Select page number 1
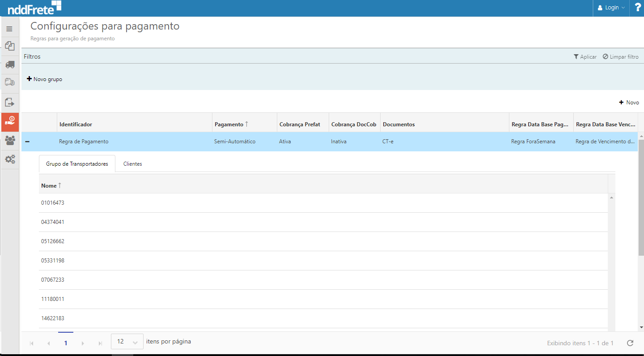Image resolution: width=644 pixels, height=356 pixels. click(66, 343)
